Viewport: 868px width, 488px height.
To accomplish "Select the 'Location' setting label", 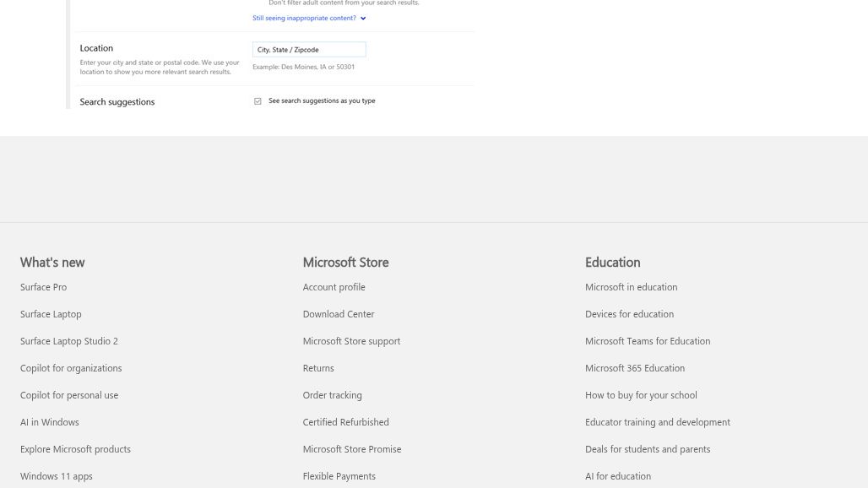I will tap(96, 48).
